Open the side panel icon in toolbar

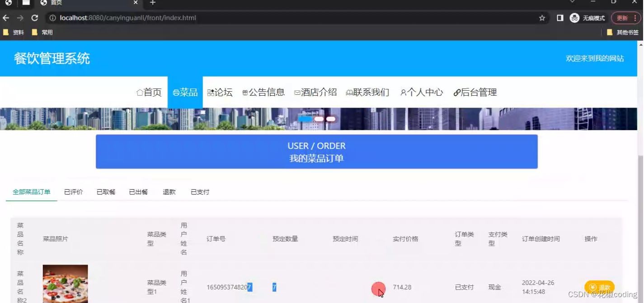[560, 18]
